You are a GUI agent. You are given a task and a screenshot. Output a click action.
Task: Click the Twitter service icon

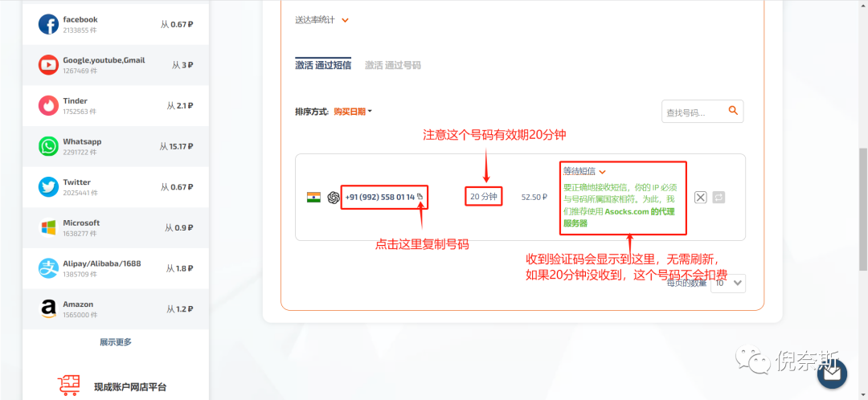[49, 187]
